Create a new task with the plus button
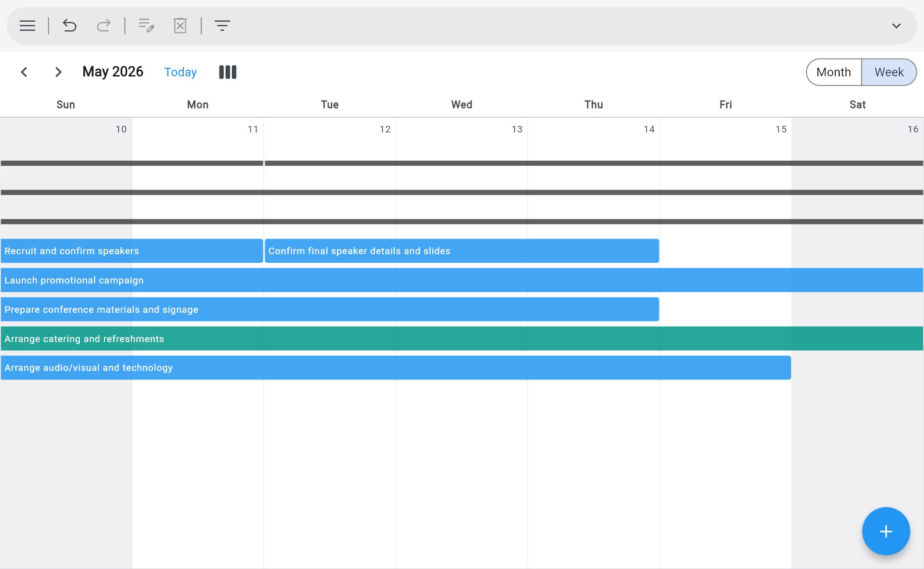The height and width of the screenshot is (569, 924). coord(886,531)
